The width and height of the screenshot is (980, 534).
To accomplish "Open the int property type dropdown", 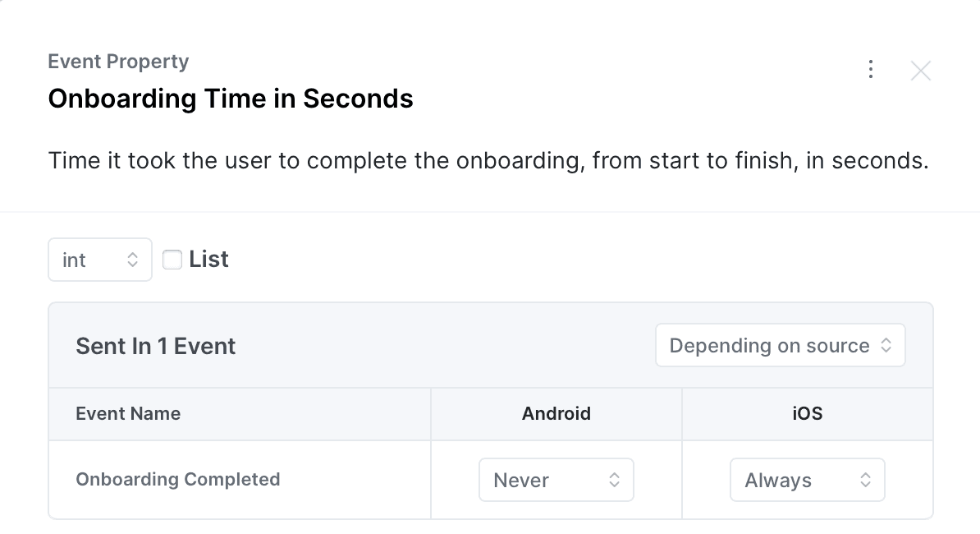I will [99, 260].
